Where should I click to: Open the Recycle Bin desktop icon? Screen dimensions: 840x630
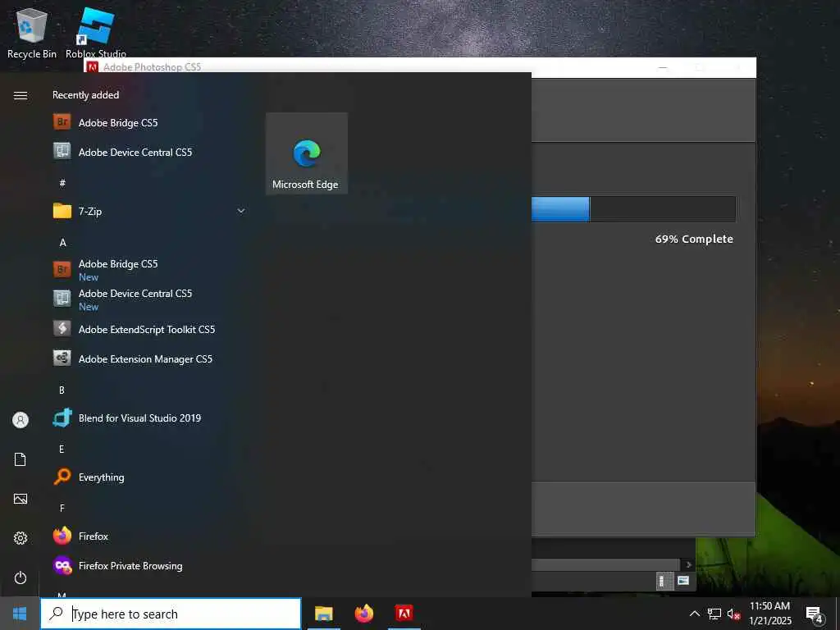(x=32, y=32)
